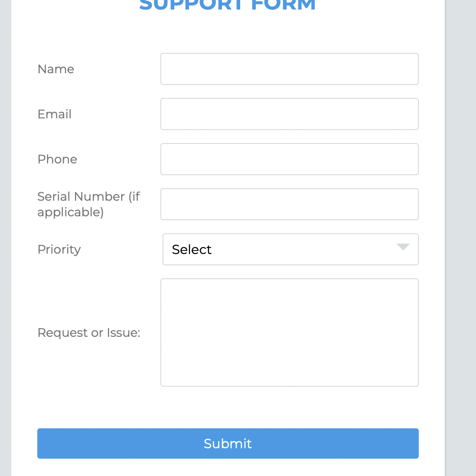
Task: Click the 'Serial Number (if applicable)' label
Action: [88, 204]
